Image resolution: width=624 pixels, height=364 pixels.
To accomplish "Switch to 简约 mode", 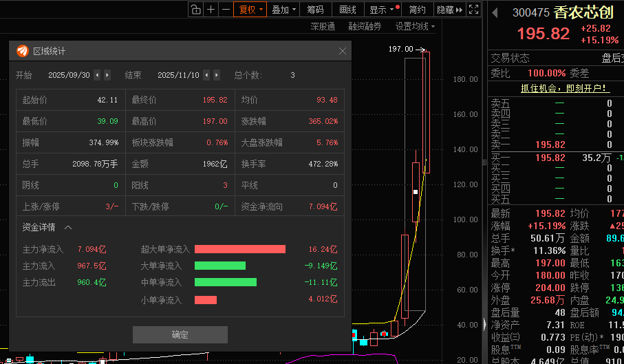I will coord(417,10).
